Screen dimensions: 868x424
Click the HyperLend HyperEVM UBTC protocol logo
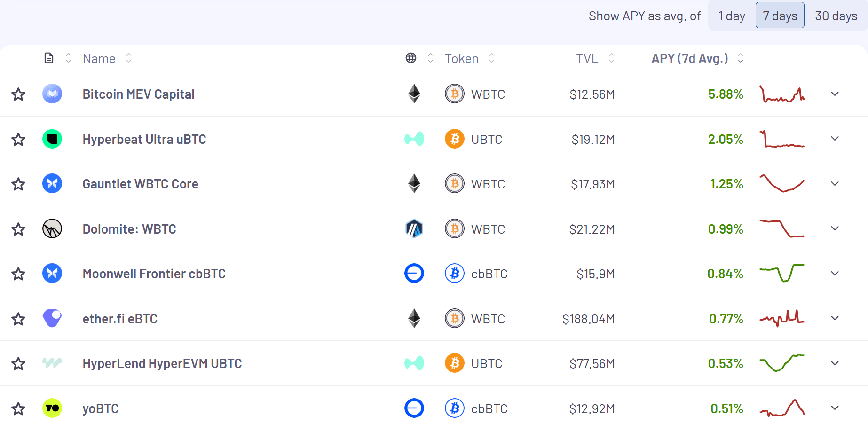click(52, 363)
